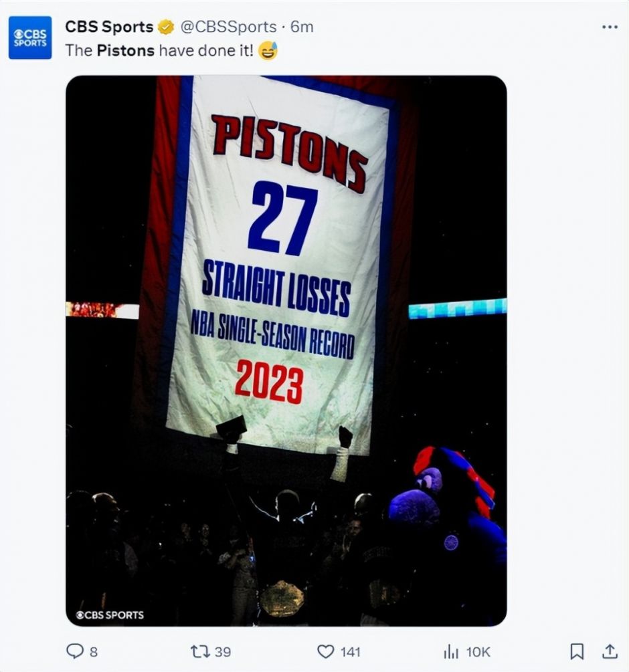The height and width of the screenshot is (672, 629).
Task: Click the bold Pistons keyword in tweet
Action: [x=126, y=50]
